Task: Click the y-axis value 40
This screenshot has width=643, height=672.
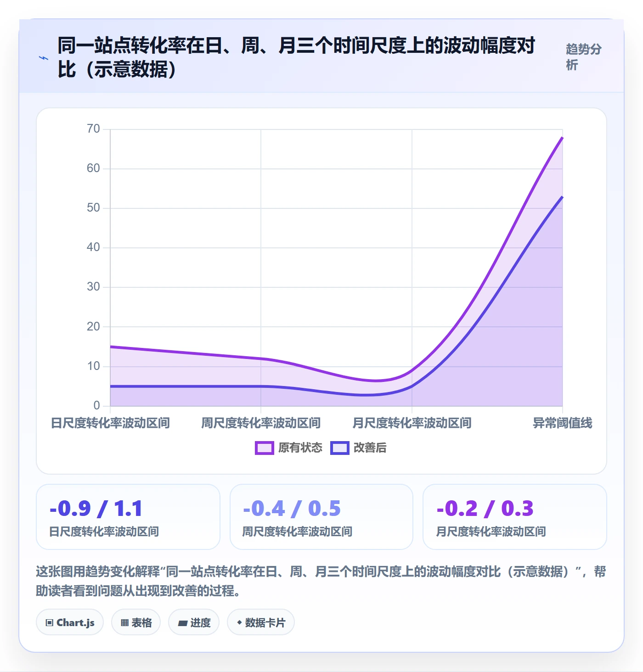Action: [93, 247]
